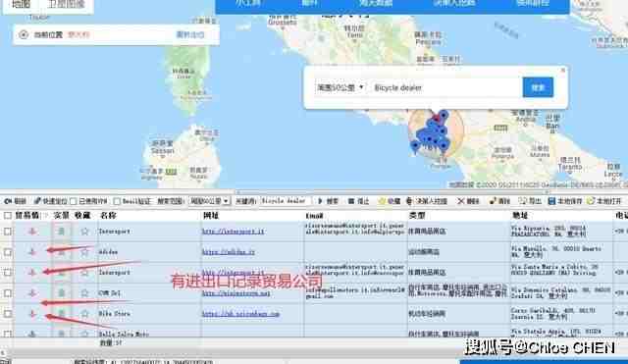
Task: Click the 清除 clear icon in the toolbar
Action: pyautogui.click(x=493, y=201)
